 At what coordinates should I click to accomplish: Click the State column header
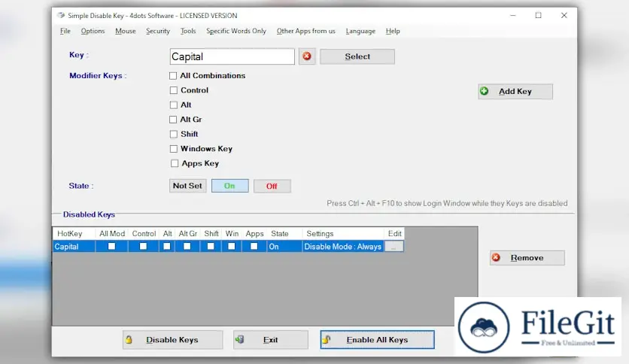pos(284,233)
